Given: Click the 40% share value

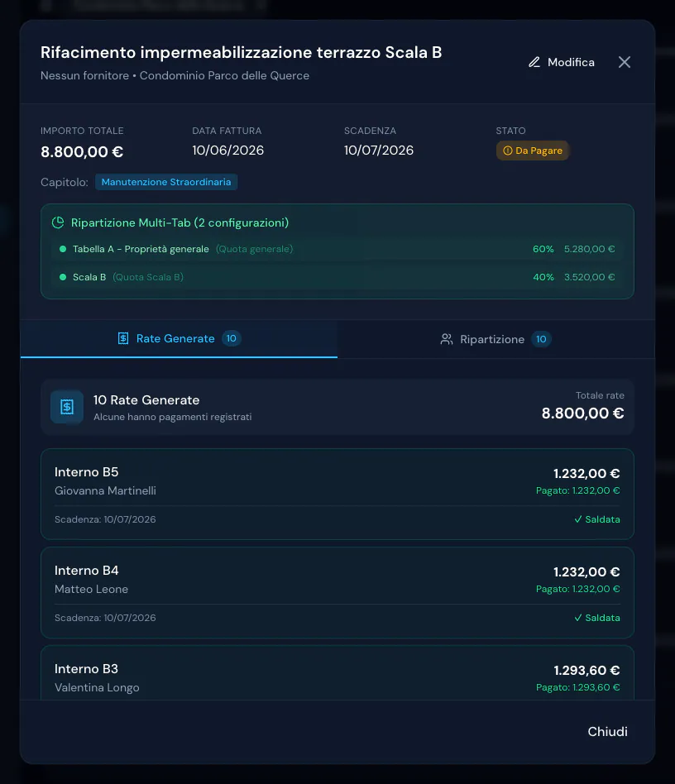Looking at the screenshot, I should click(543, 277).
